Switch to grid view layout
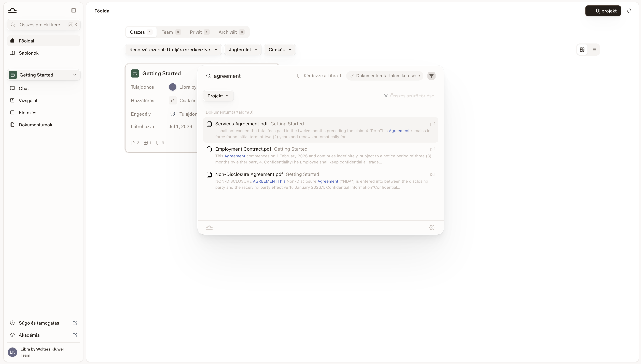Viewport: 641px width, 364px height. (582, 50)
